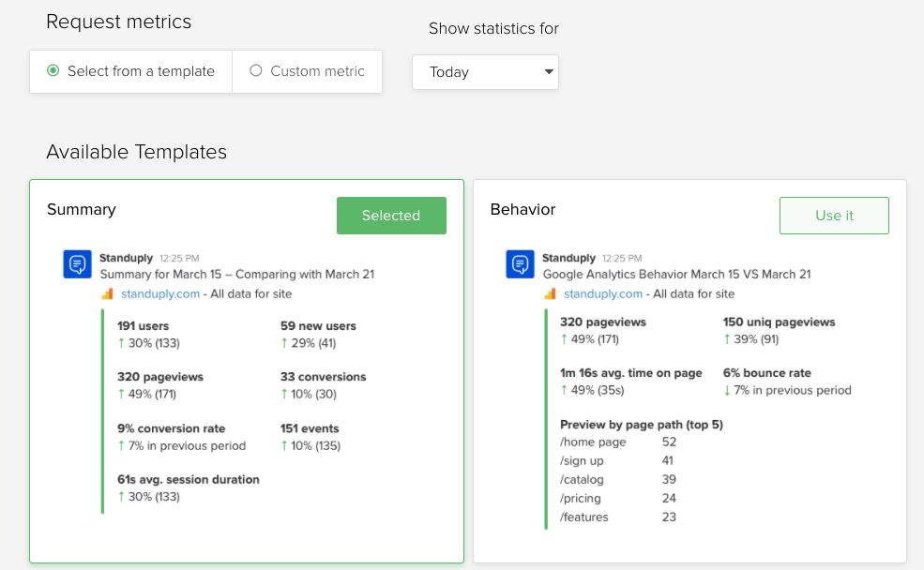Click the dropdown arrow beside Today
The width and height of the screenshot is (924, 570).
(x=548, y=72)
